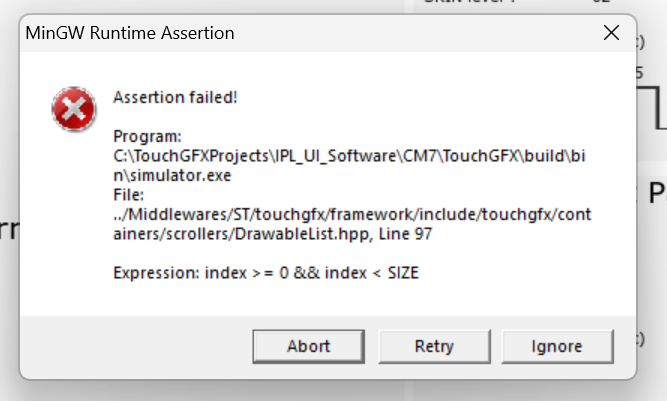
Task: Click the "Assertion failed!" message text
Action: click(175, 97)
